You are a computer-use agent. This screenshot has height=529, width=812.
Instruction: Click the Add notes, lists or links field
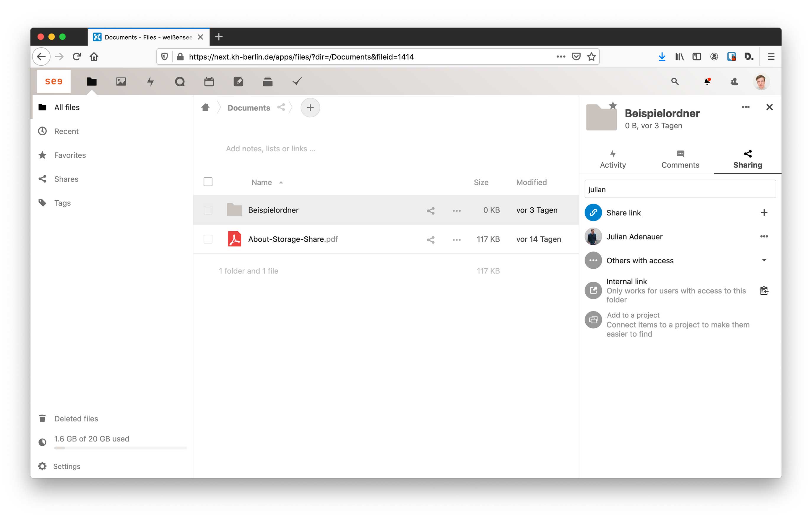coord(270,148)
